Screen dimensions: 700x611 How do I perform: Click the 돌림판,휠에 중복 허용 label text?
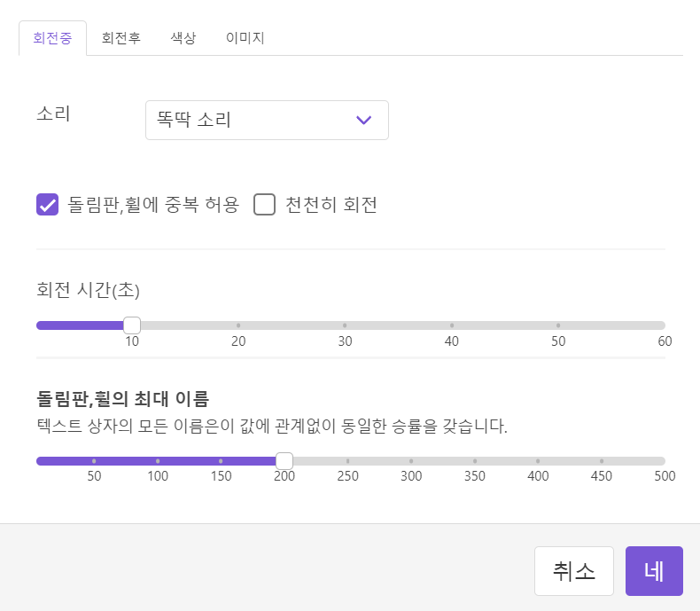tap(153, 205)
